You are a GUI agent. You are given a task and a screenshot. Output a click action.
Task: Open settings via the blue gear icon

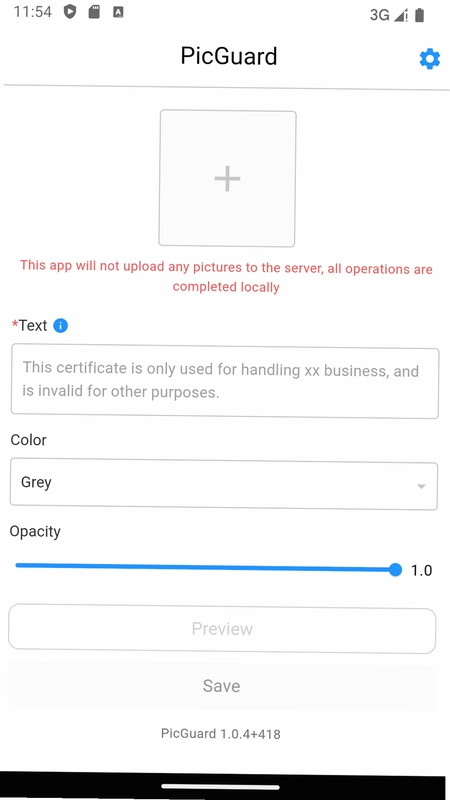[x=430, y=59]
